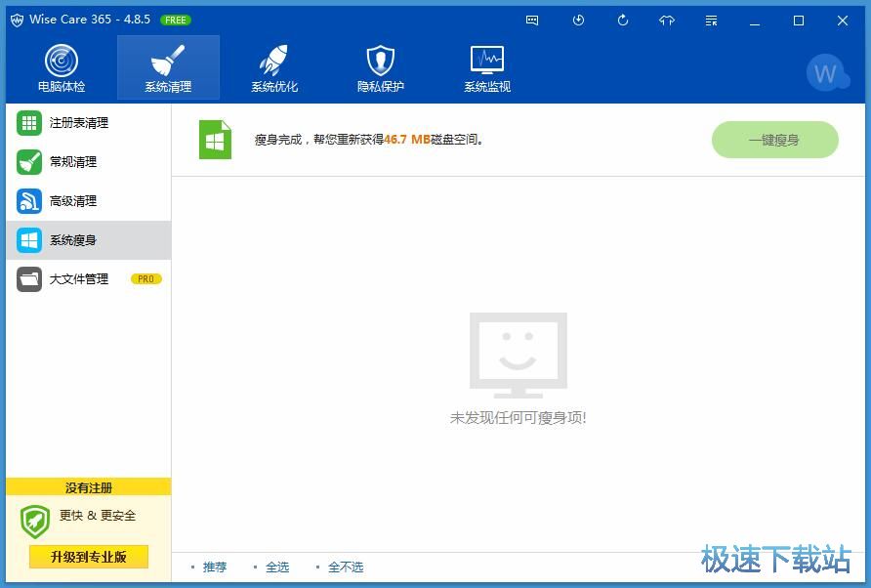Click the 更快 & 更安全 text
This screenshot has width=871, height=588.
point(98,515)
